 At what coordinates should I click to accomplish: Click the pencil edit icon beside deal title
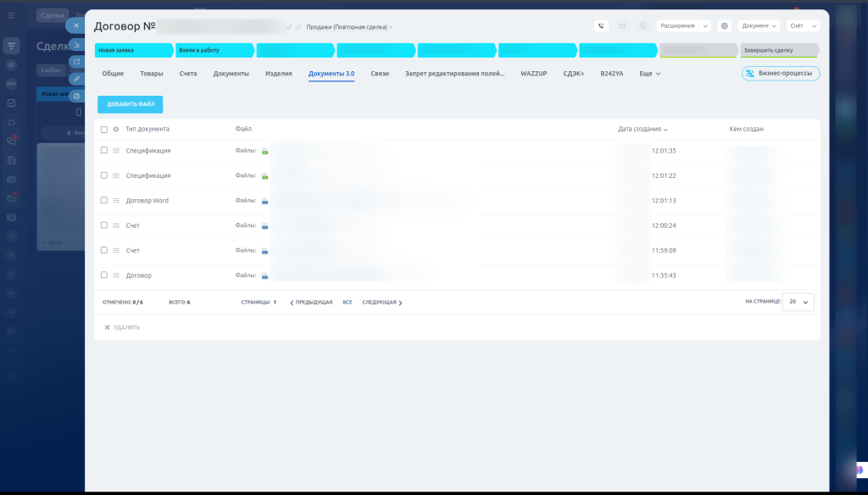point(289,27)
